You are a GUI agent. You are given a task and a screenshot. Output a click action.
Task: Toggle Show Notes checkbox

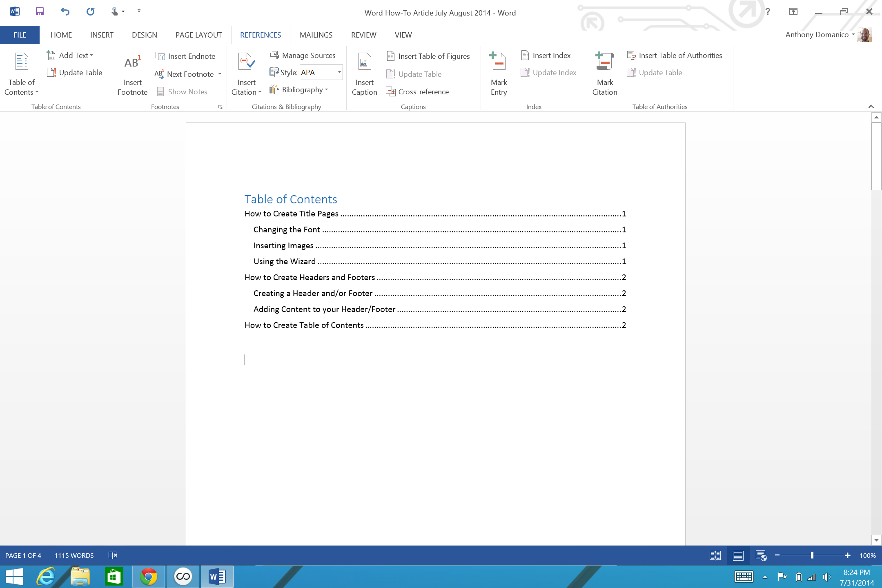[x=184, y=91]
